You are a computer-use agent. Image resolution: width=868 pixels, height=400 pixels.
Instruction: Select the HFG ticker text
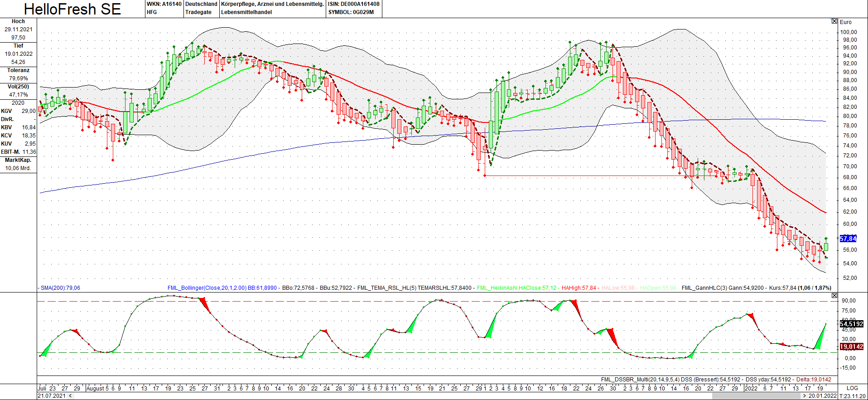[x=152, y=12]
